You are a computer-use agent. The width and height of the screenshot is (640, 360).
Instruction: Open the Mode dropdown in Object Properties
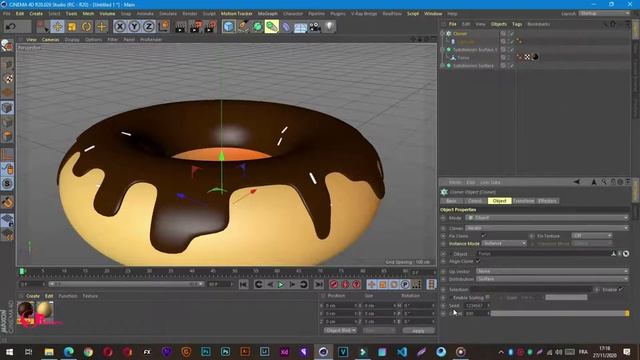pos(547,218)
